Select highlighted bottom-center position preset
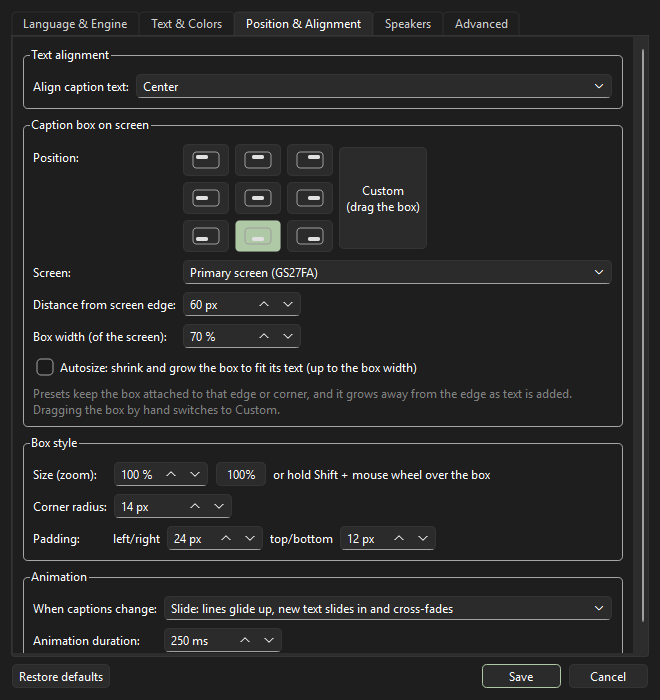This screenshot has height=700, width=660. coord(258,236)
